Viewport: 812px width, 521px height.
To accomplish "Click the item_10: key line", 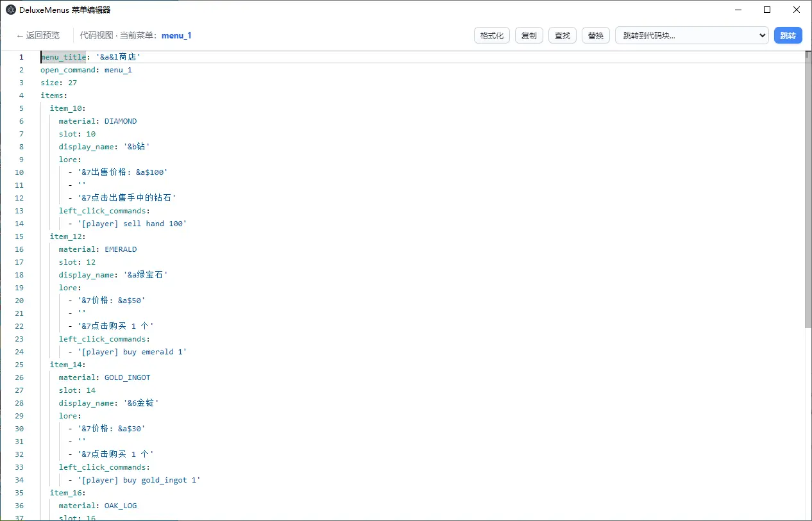I will pos(68,108).
